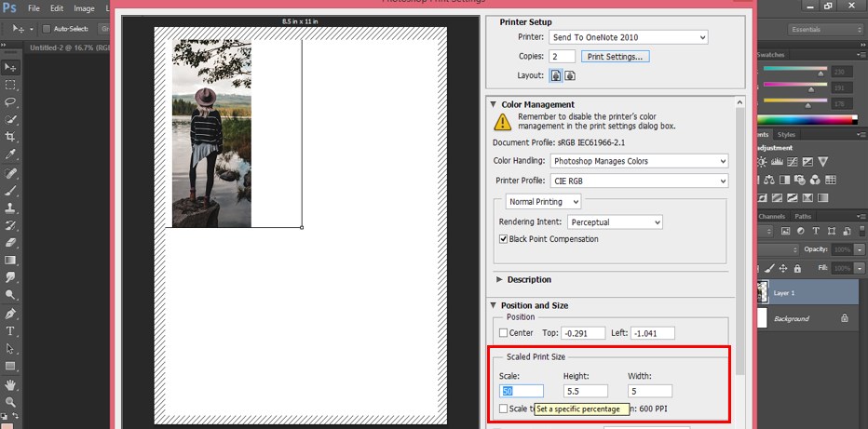Select the Crop tool

10,137
